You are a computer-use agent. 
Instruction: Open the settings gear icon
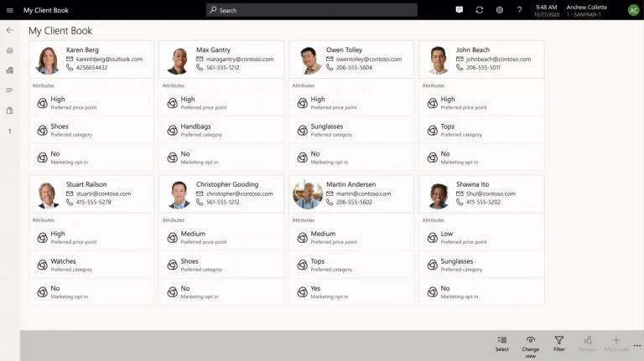pos(500,10)
